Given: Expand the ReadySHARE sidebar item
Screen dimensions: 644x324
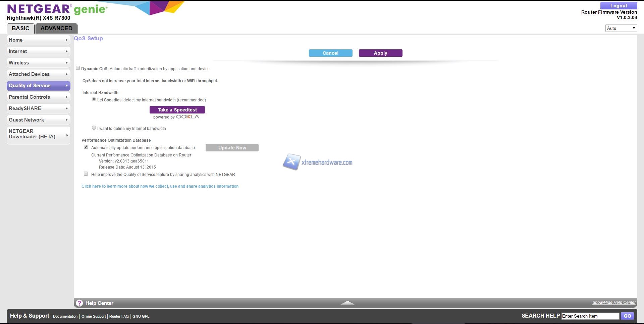Looking at the screenshot, I should click(x=38, y=108).
